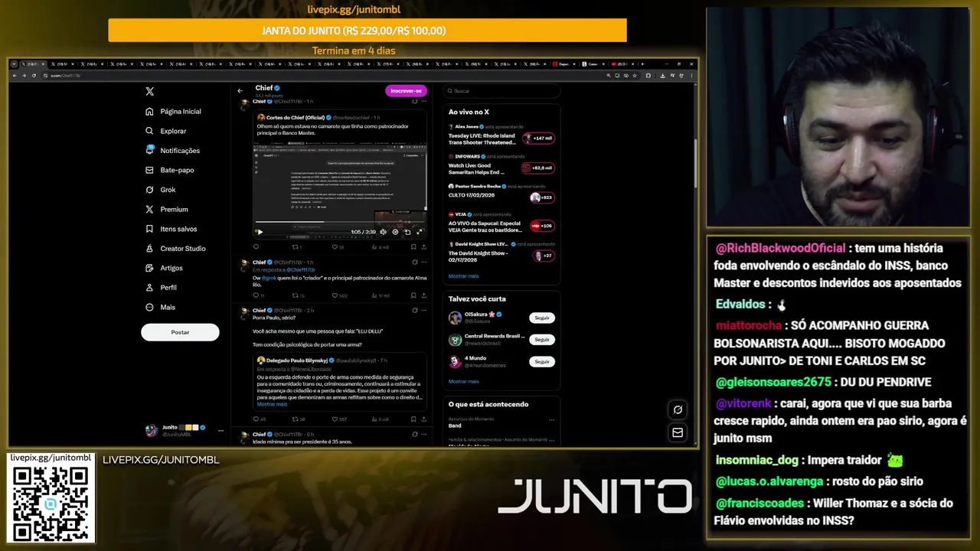This screenshot has height=551, width=980.
Task: Click the Buscar search field
Action: click(501, 91)
